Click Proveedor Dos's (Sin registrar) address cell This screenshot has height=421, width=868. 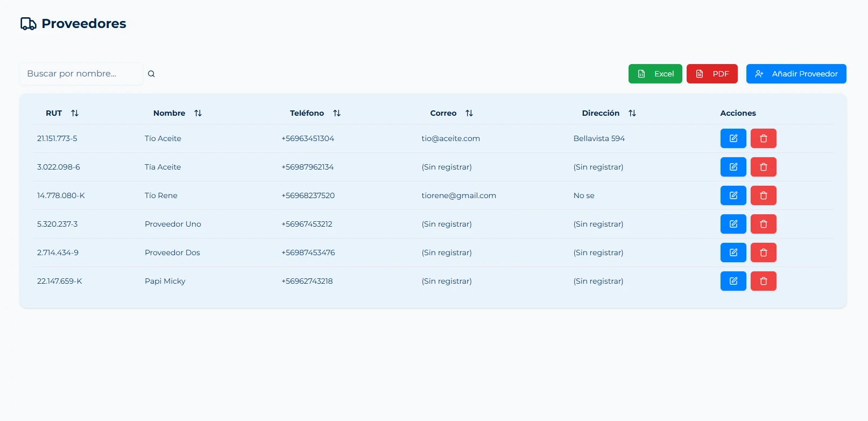(598, 252)
